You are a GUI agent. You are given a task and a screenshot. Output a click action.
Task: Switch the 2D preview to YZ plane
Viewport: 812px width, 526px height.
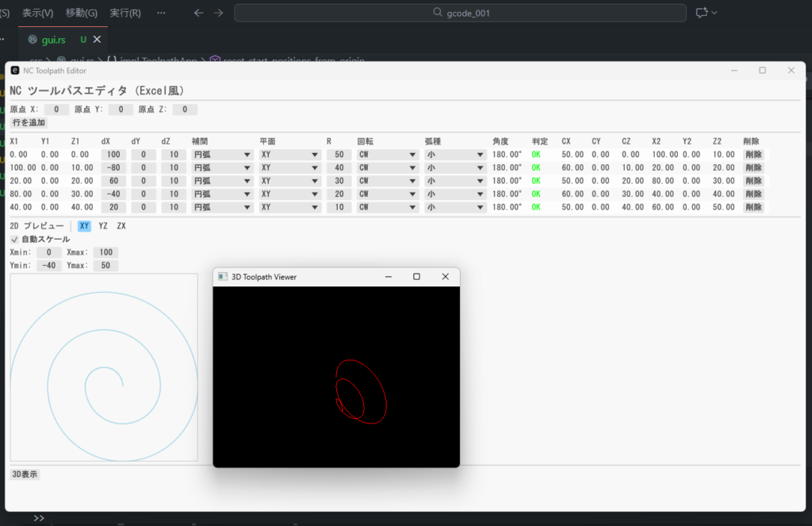pyautogui.click(x=103, y=226)
